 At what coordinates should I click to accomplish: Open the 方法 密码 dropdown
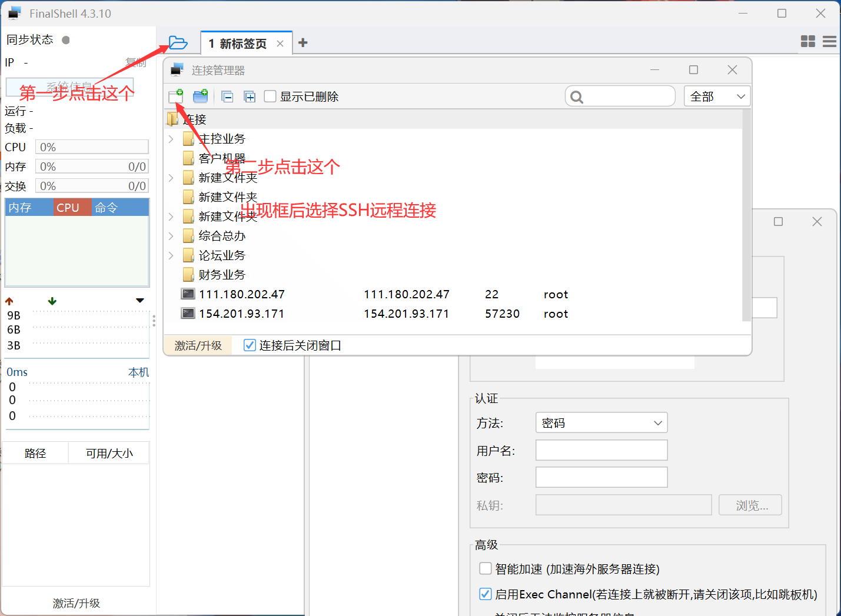click(601, 422)
